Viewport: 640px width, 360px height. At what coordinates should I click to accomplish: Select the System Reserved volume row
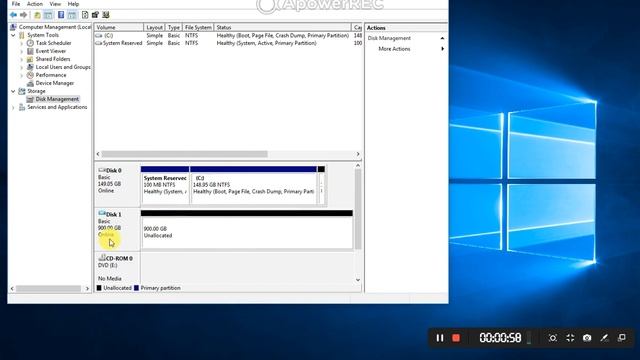point(229,43)
